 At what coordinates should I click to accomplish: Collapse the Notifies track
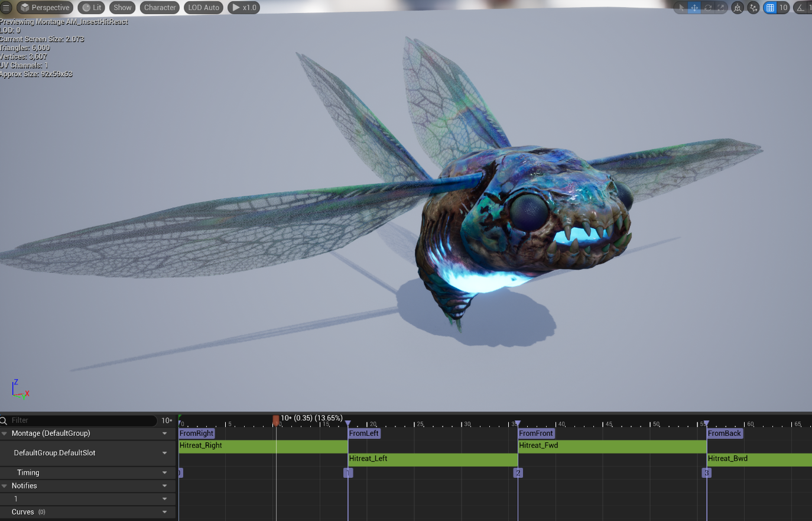tap(4, 486)
